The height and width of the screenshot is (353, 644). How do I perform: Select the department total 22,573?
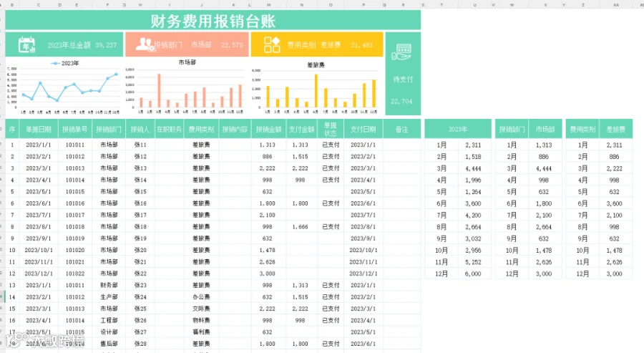232,45
